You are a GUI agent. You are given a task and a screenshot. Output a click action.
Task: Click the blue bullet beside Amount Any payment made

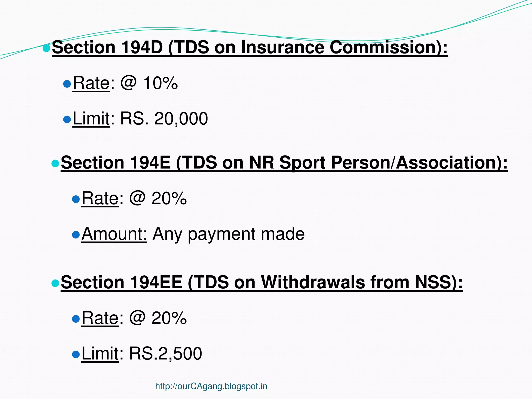tap(76, 235)
